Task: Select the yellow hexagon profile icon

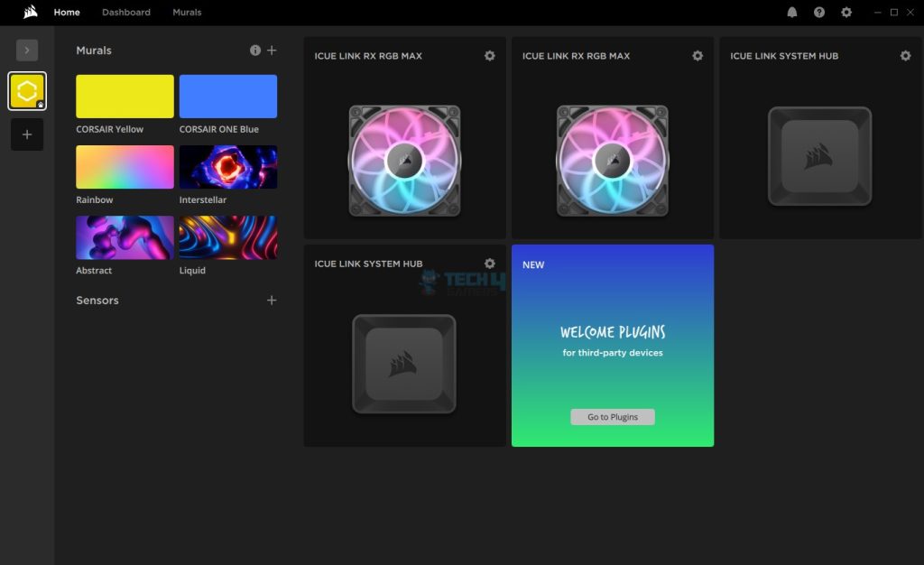Action: click(27, 91)
